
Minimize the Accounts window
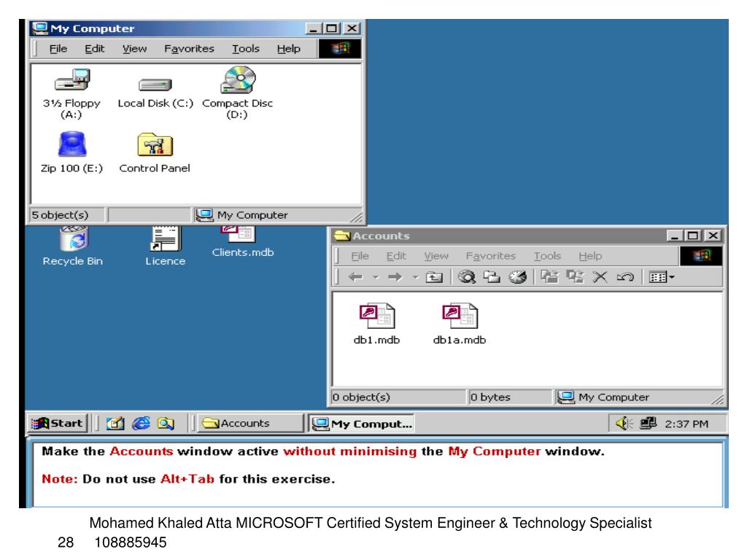(x=675, y=236)
